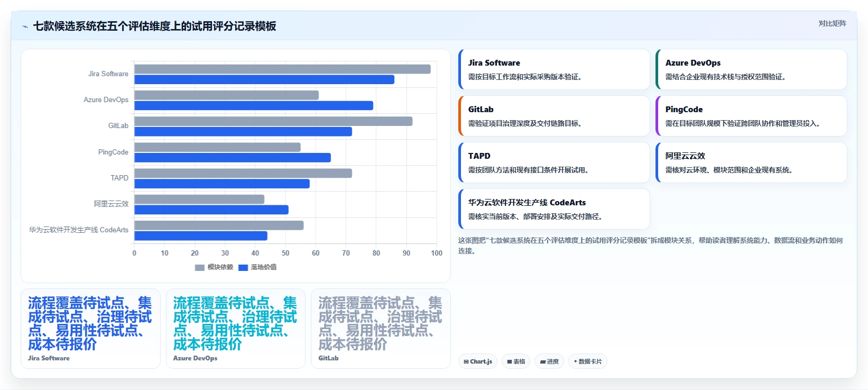Click the gray 模块依赖 bar for PingCode

(217, 147)
